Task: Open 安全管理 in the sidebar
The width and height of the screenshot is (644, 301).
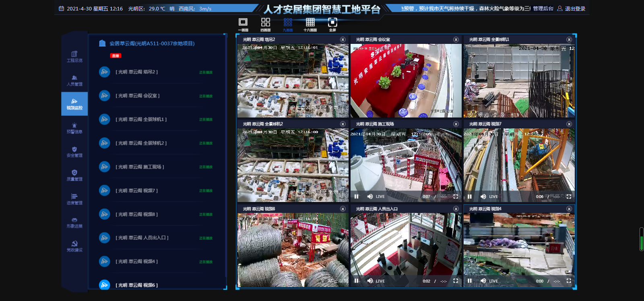Action: (x=74, y=152)
